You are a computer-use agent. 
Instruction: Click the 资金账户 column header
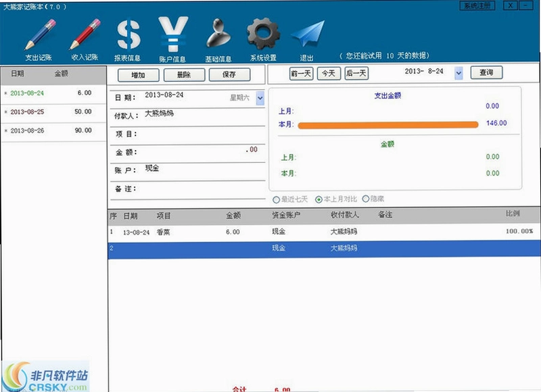(x=286, y=215)
